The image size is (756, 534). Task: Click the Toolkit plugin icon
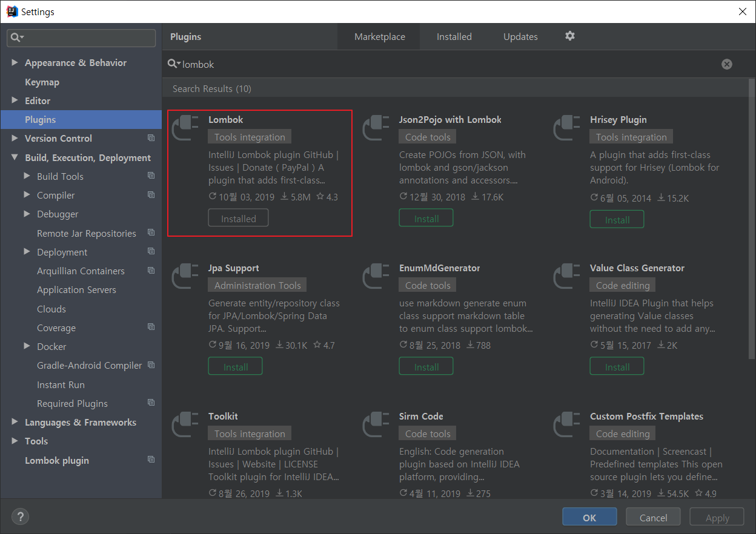coord(185,425)
